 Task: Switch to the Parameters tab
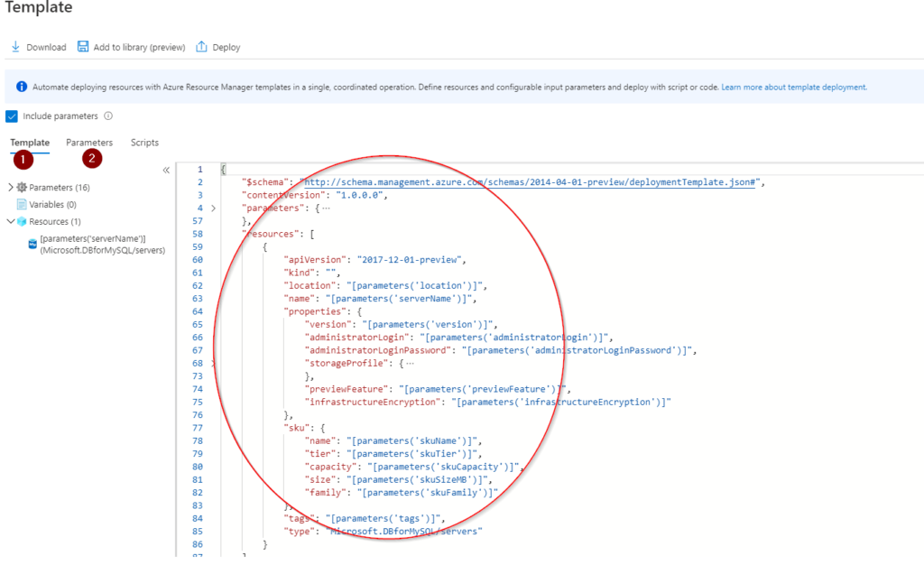point(89,143)
